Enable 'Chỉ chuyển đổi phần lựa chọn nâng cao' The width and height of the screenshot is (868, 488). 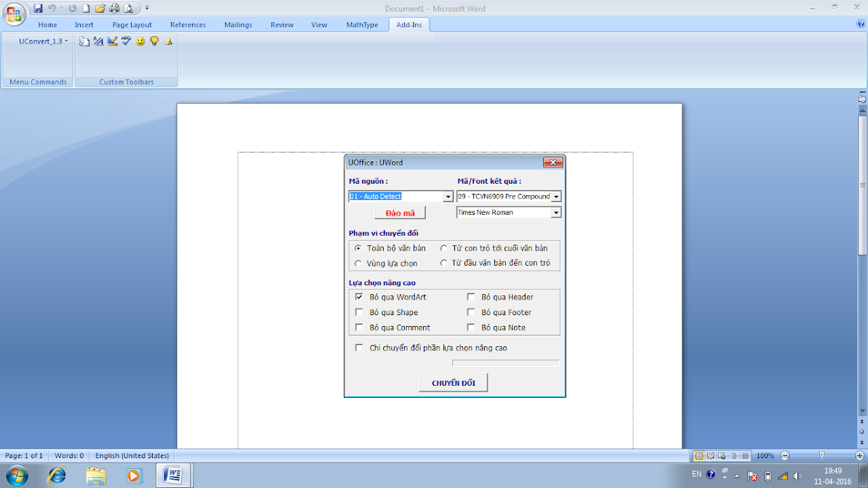coord(359,348)
